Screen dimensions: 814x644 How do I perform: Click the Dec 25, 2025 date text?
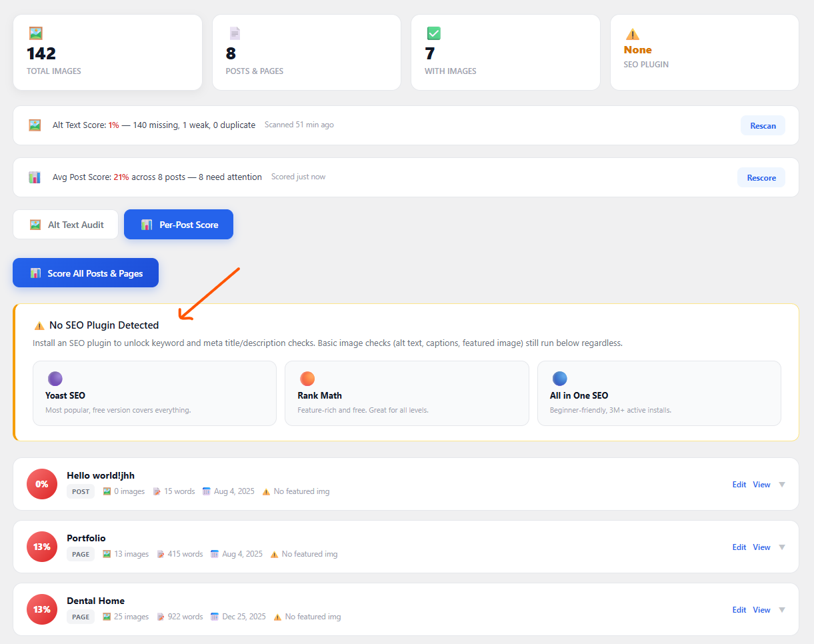click(x=244, y=617)
